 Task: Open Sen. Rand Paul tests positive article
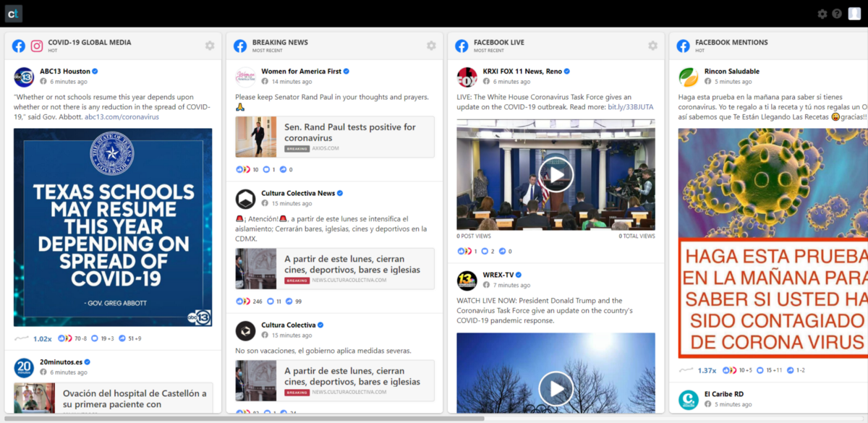pos(335,137)
